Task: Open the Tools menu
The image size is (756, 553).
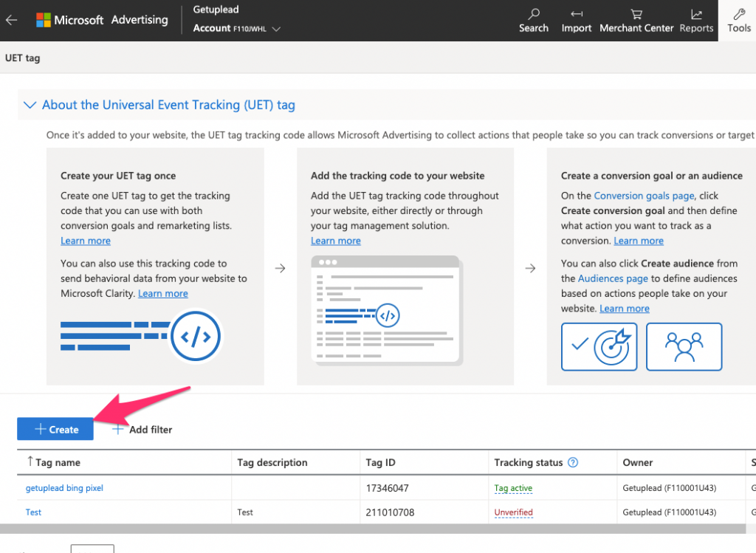Action: [738, 21]
